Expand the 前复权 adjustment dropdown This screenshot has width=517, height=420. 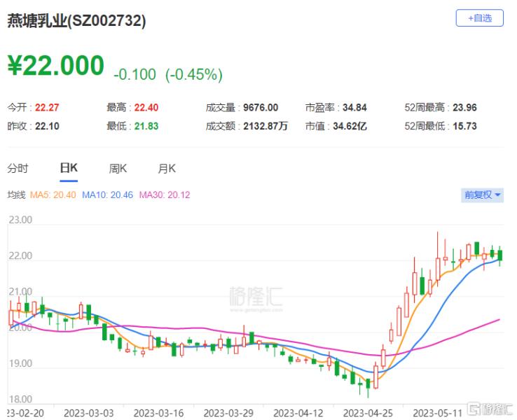coord(482,195)
